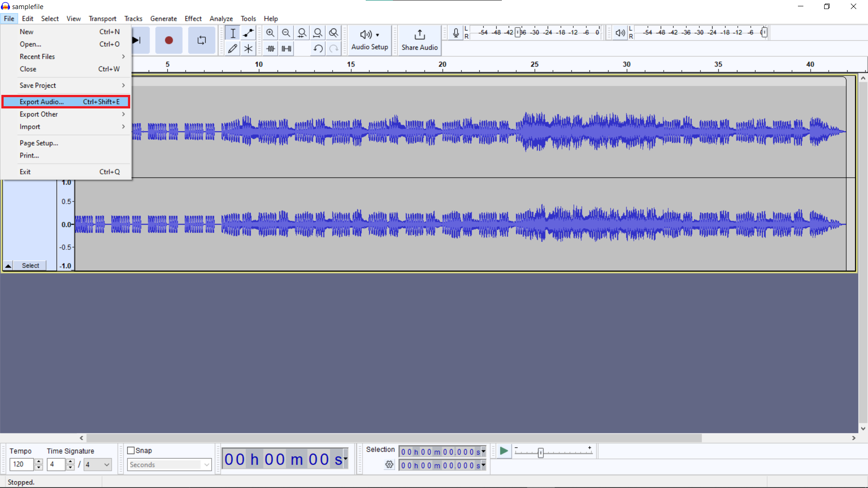Click Fit Project to Width icon
Image resolution: width=868 pixels, height=488 pixels.
[x=318, y=33]
